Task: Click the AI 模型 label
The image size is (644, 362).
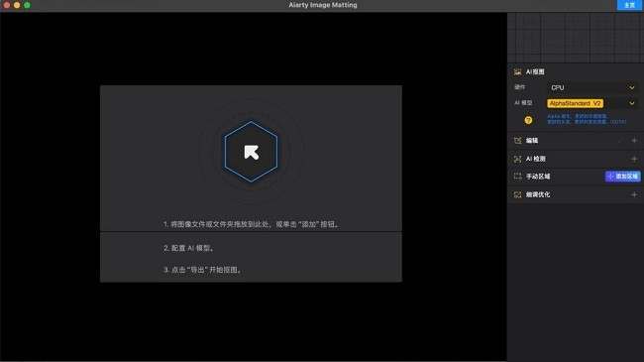Action: coord(523,103)
